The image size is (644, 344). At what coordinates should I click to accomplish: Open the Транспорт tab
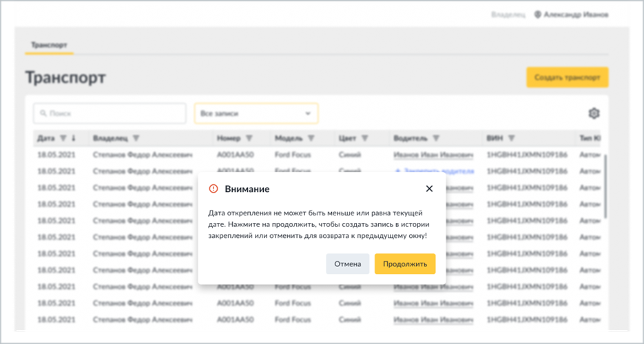[x=50, y=45]
